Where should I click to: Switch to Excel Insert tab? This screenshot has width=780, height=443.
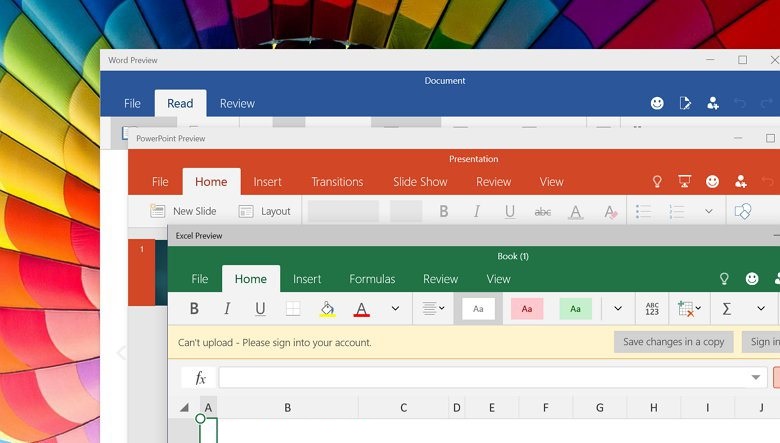tap(307, 279)
